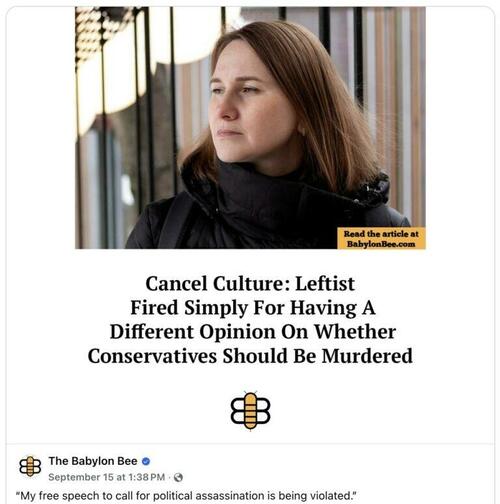Click the Babylon Bee profile avatar
The height and width of the screenshot is (504, 500).
tap(30, 466)
